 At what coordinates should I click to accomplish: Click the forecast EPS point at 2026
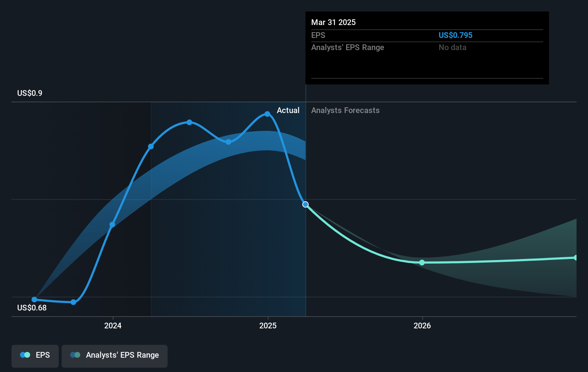tap(422, 263)
